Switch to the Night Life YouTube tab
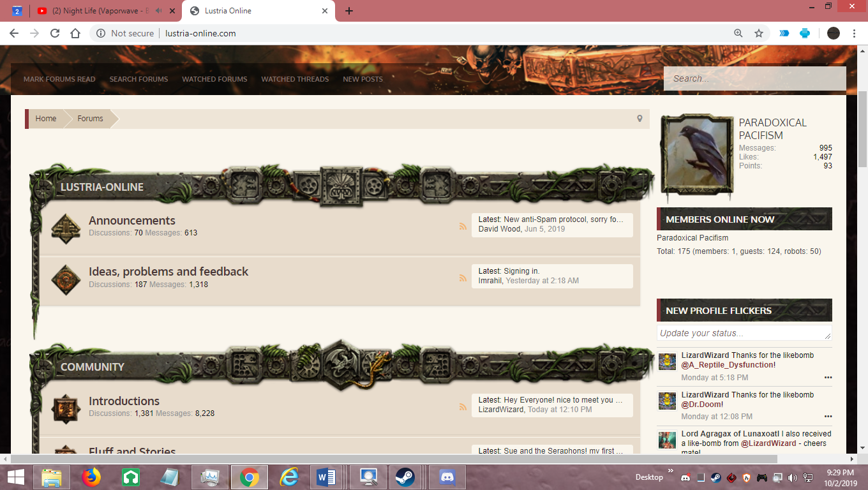868x490 pixels. [x=96, y=11]
